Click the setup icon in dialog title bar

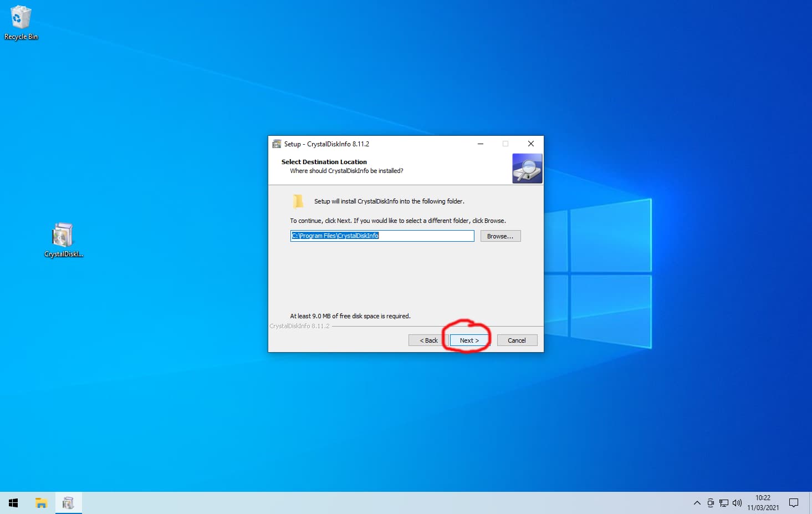(277, 144)
